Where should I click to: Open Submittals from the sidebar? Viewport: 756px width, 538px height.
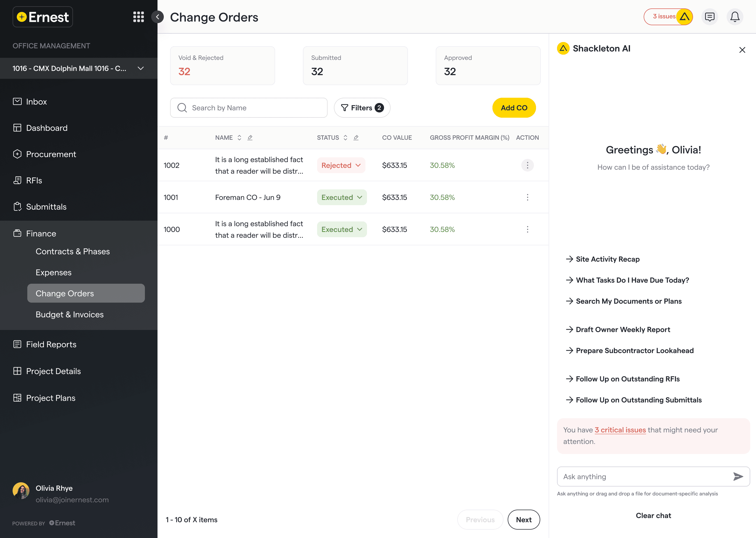pos(46,207)
